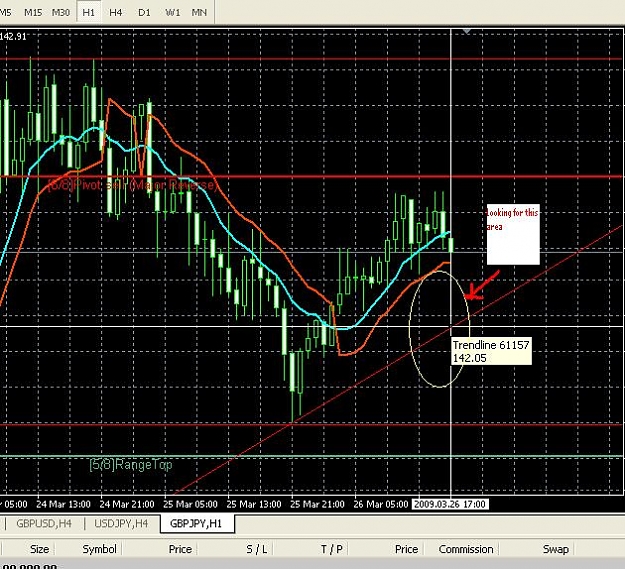Click the 142.91 price readout at top left
The height and width of the screenshot is (569, 625).
pos(13,37)
